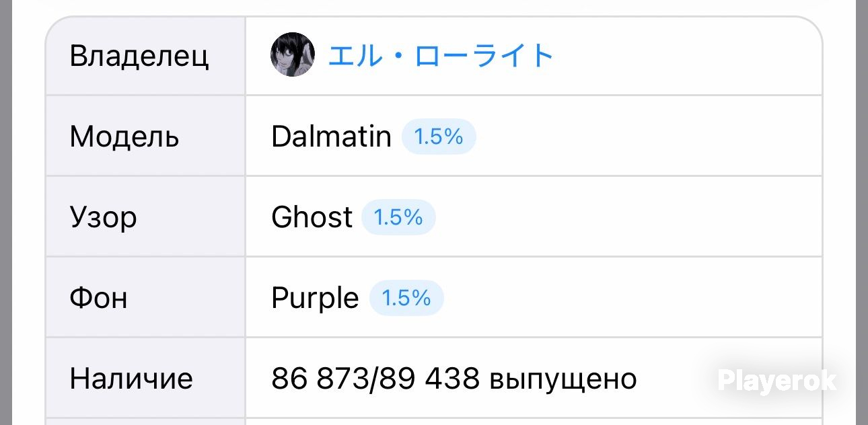Tap the 1.5% badge beside Purple
The width and height of the screenshot is (868, 425).
point(406,298)
